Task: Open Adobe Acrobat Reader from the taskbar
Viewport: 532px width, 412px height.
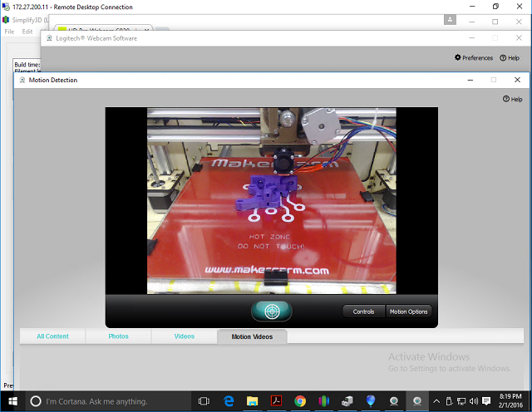Action: point(276,401)
